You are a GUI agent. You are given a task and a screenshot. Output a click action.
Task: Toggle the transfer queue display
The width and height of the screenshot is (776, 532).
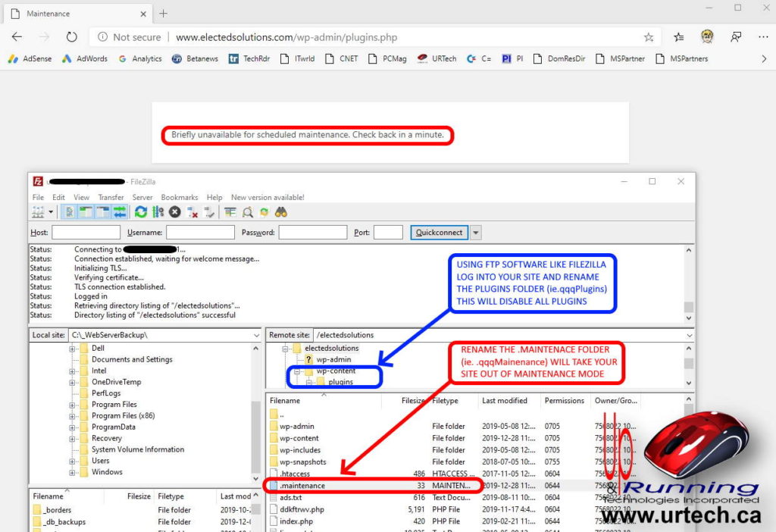119,212
